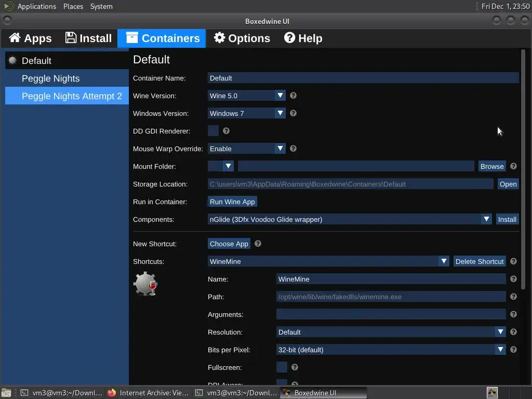Switch to Boxedwine UI taskbar entry

tap(323, 393)
